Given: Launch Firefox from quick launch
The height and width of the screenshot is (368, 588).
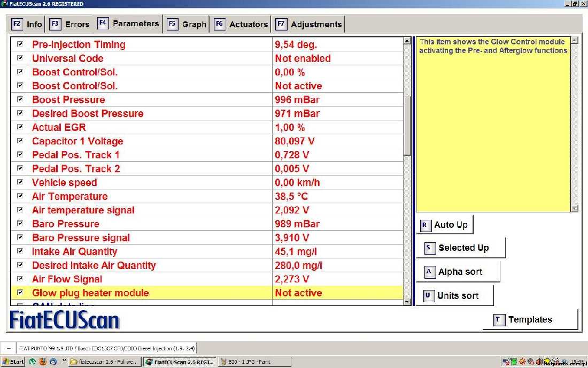Looking at the screenshot, I should tap(43, 362).
